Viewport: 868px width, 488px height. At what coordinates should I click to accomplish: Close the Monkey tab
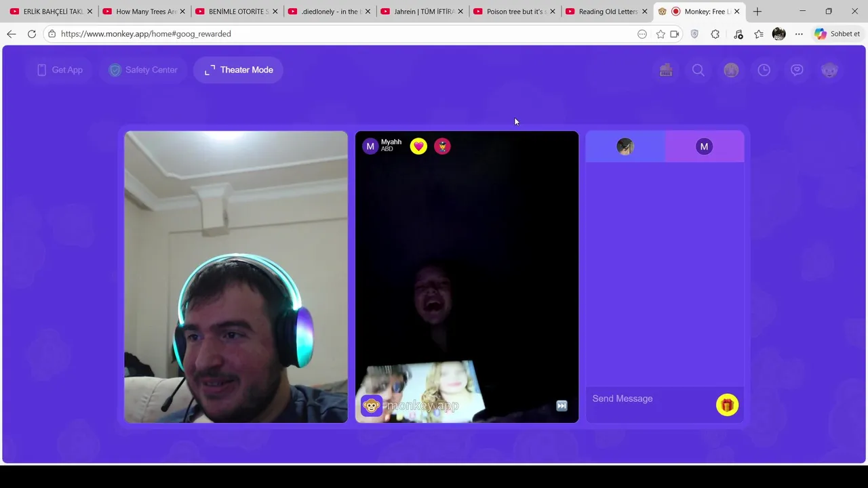[x=737, y=12]
